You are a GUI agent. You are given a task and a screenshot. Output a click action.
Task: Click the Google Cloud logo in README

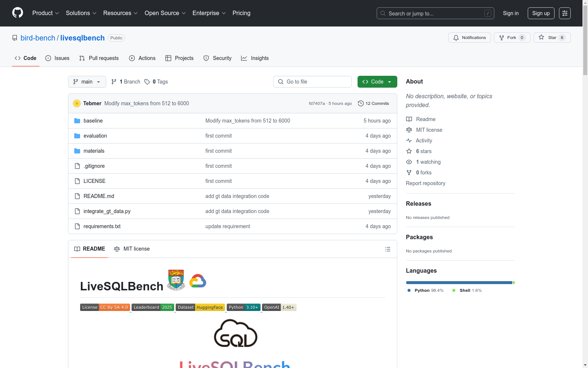tap(198, 281)
